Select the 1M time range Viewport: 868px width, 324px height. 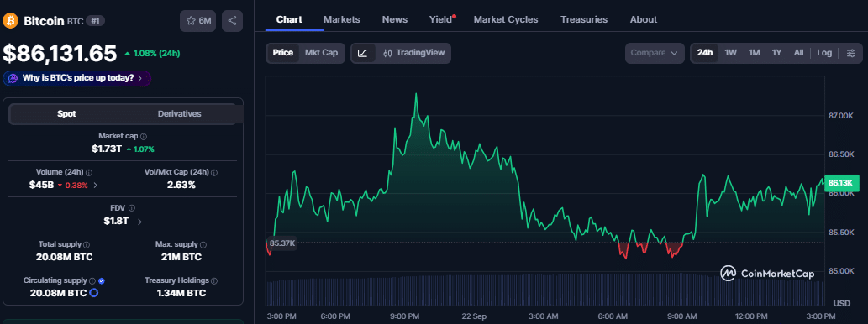coord(754,53)
